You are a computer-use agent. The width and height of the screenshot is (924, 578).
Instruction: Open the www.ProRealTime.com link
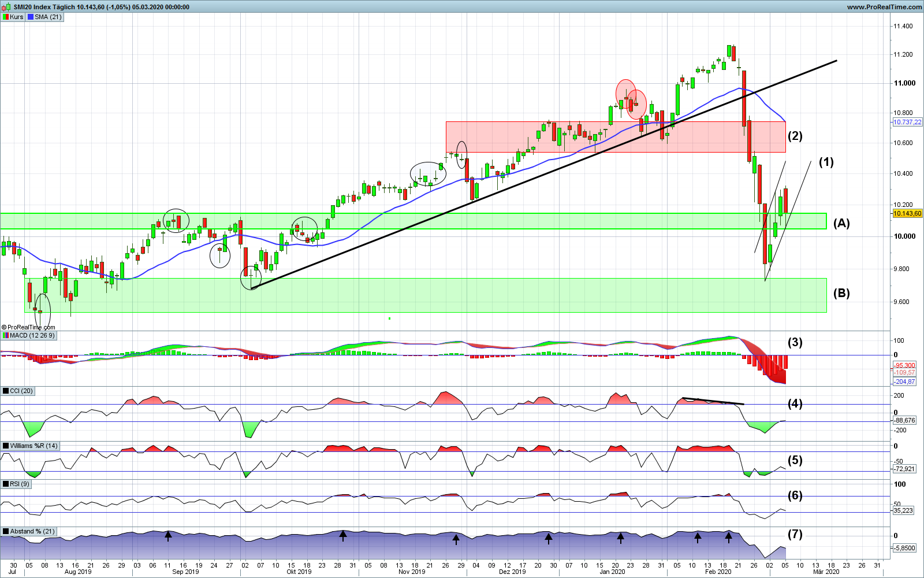[884, 7]
